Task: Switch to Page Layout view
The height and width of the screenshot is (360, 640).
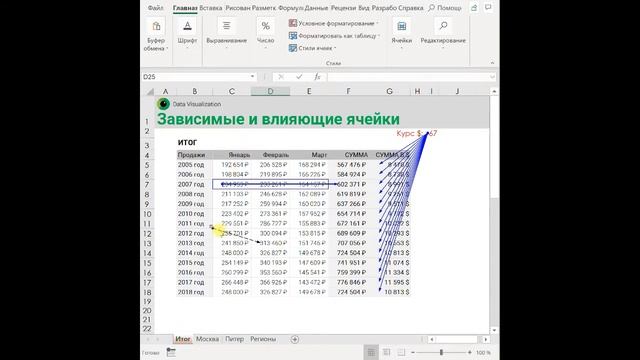Action: coord(387,352)
